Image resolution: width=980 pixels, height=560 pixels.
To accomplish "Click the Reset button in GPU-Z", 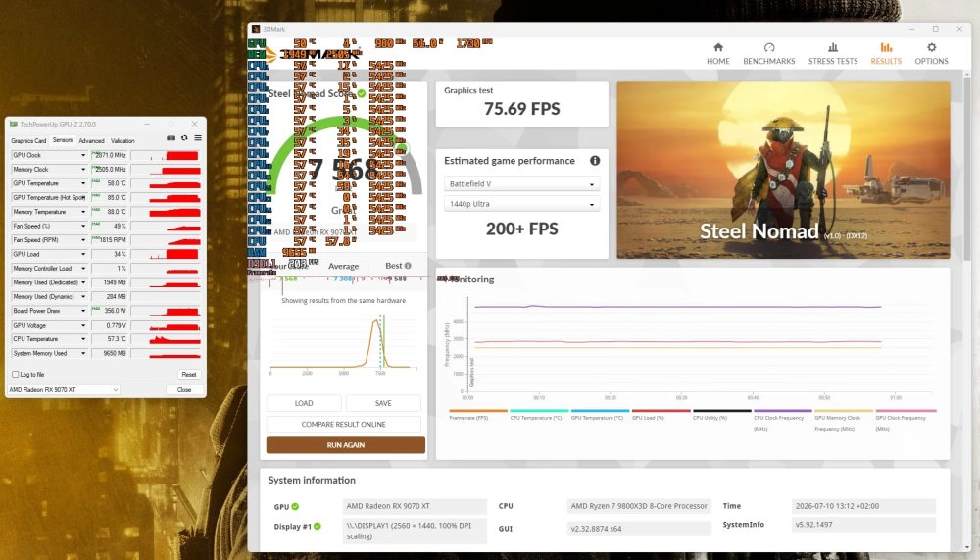I will (189, 375).
